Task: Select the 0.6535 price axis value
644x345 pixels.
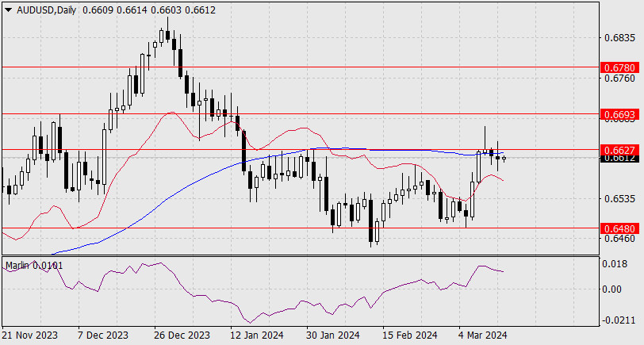Action: (619, 199)
